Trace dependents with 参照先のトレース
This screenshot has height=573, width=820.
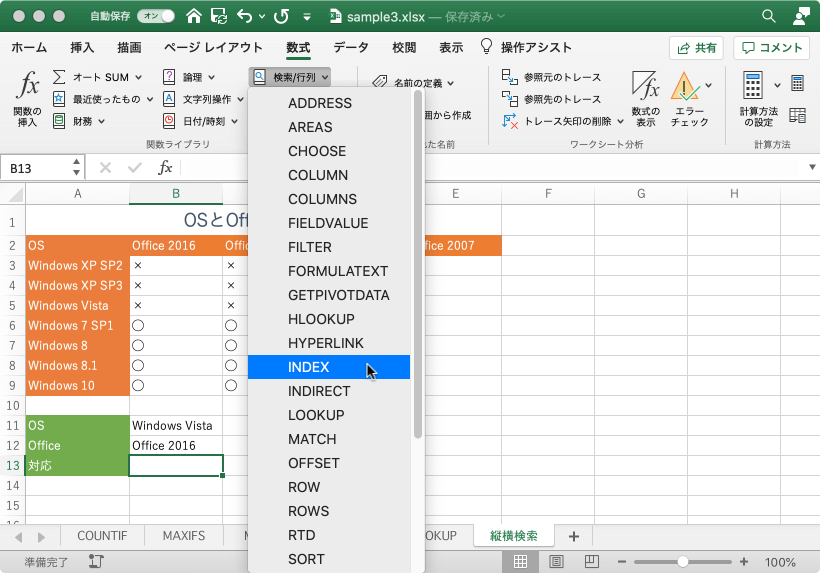pyautogui.click(x=551, y=99)
